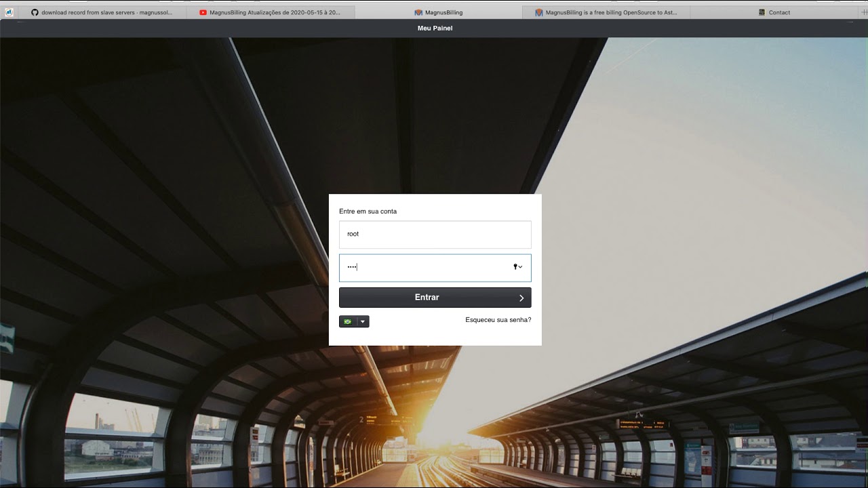The height and width of the screenshot is (488, 868).
Task: Open a new browser tab with plus
Action: [x=863, y=12]
